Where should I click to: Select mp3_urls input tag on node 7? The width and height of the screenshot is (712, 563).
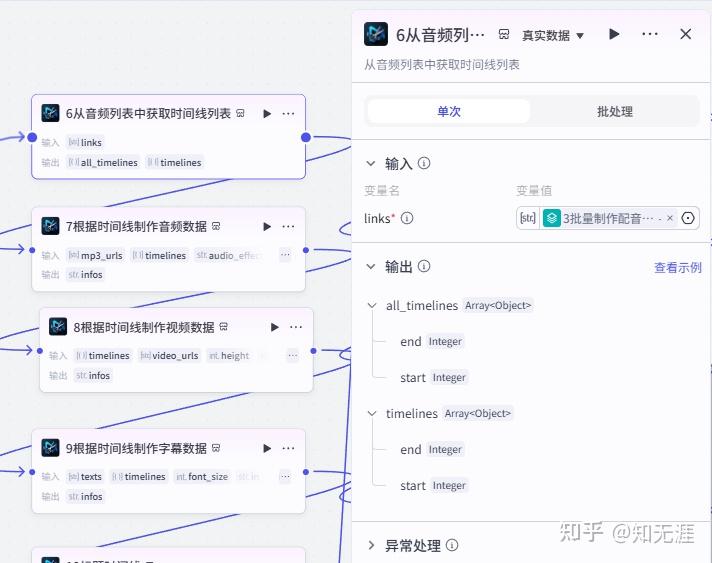click(x=95, y=256)
